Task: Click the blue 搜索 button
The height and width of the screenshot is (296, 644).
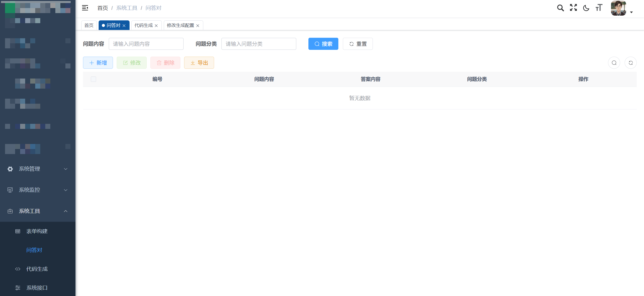Action: tap(323, 44)
